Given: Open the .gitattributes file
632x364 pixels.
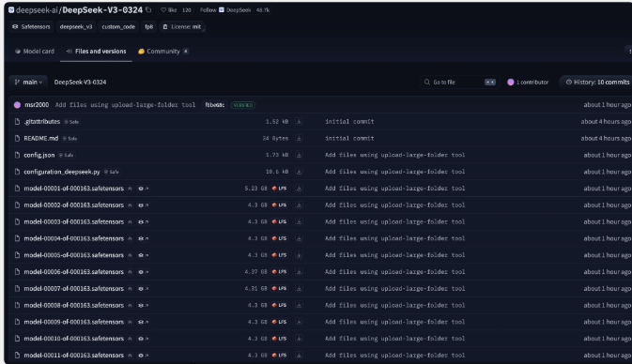Looking at the screenshot, I should pos(42,122).
